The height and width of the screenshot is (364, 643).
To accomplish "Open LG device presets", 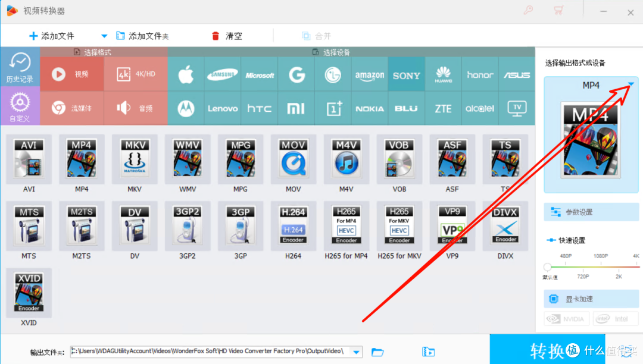I will [x=333, y=74].
